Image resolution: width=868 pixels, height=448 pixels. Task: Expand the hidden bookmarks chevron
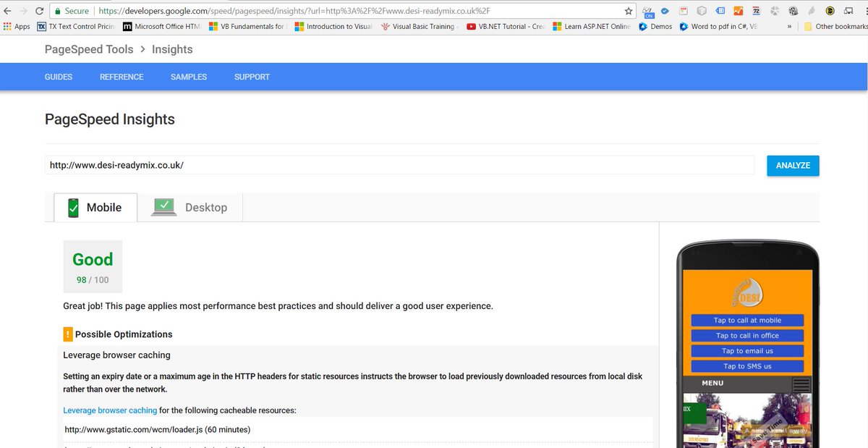click(x=789, y=27)
